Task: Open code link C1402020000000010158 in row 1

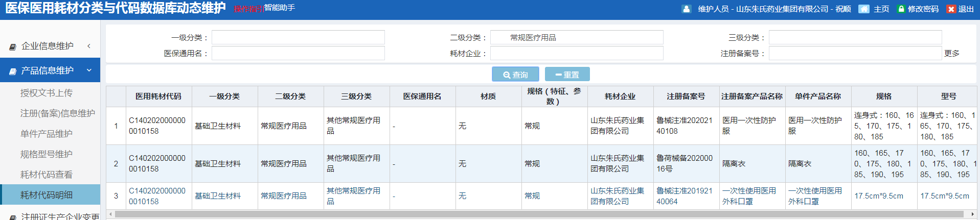Action: point(157,126)
